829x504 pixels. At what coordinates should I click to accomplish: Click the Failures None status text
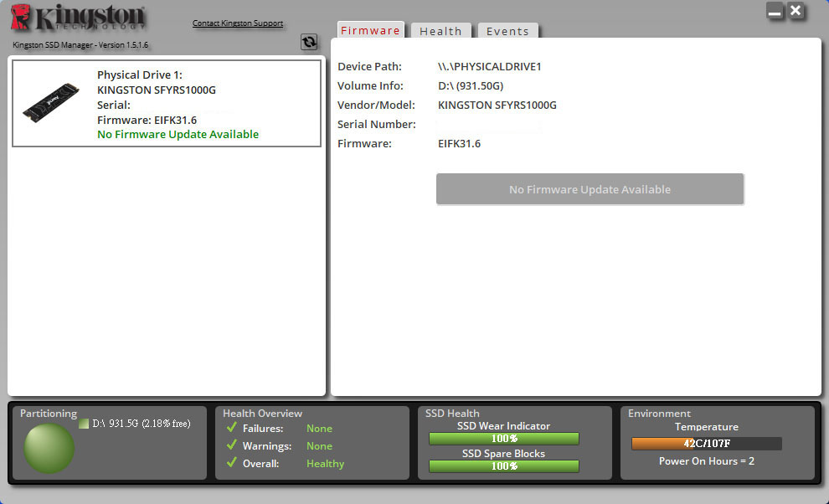(x=319, y=429)
